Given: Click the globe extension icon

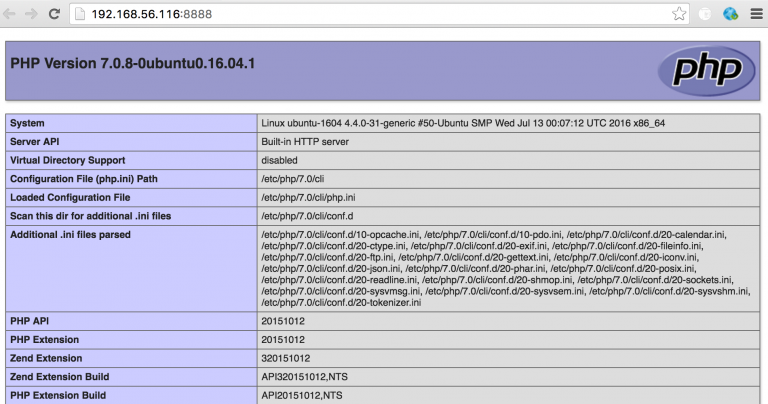Looking at the screenshot, I should [730, 14].
